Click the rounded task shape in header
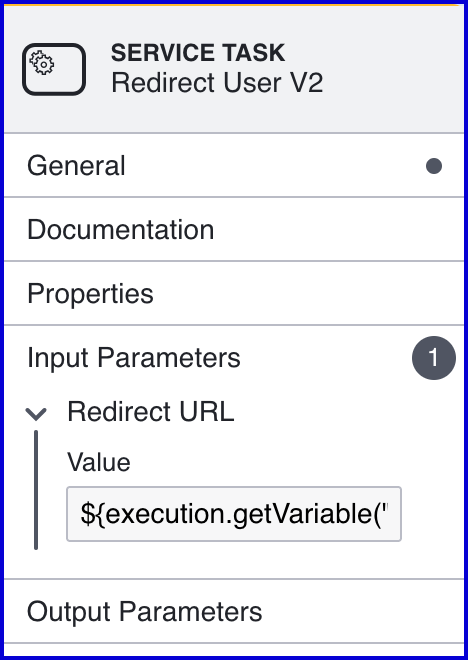Screen dimensions: 468x660 tap(54, 69)
